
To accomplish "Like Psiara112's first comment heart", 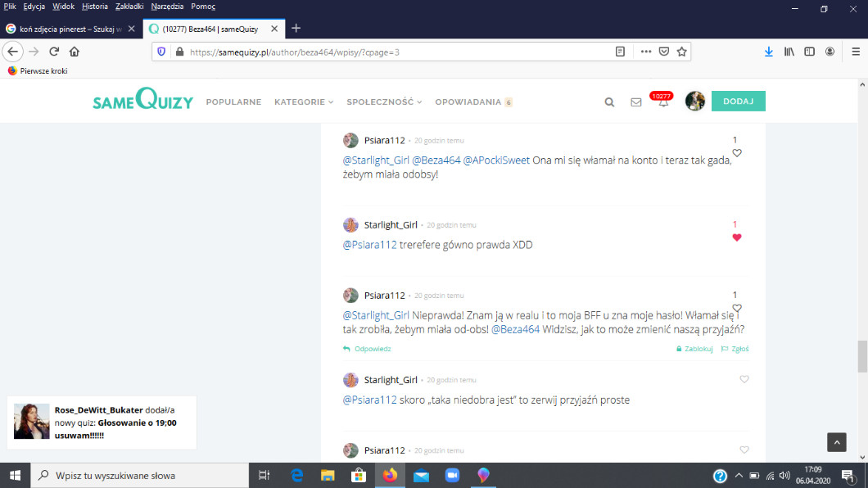I will point(736,153).
